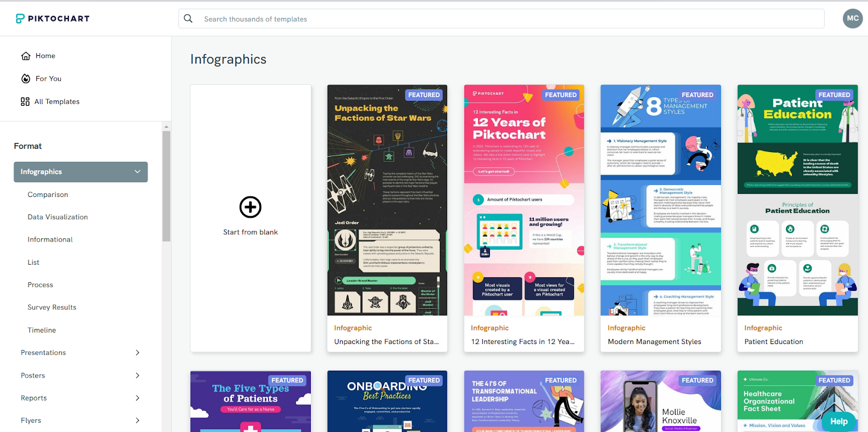Click the Help button
868x432 pixels.
click(839, 421)
